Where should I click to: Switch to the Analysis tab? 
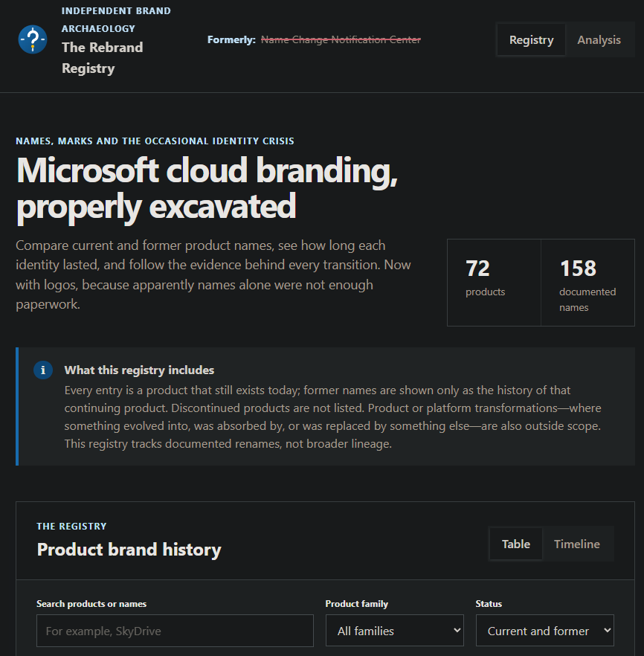pyautogui.click(x=599, y=39)
